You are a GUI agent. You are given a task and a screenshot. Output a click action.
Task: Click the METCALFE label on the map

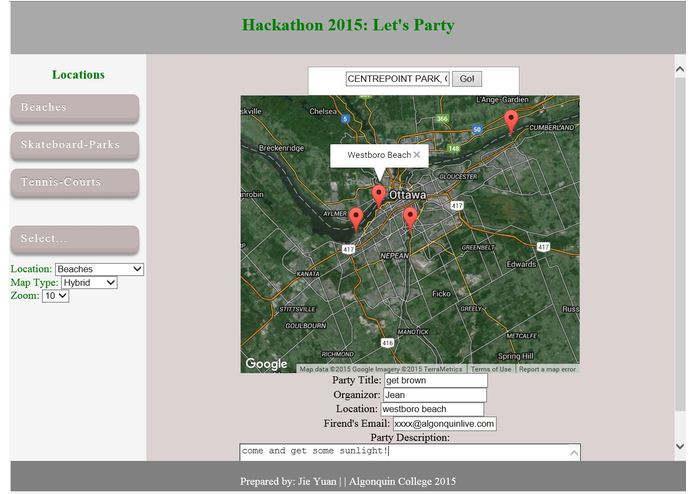pyautogui.click(x=521, y=336)
